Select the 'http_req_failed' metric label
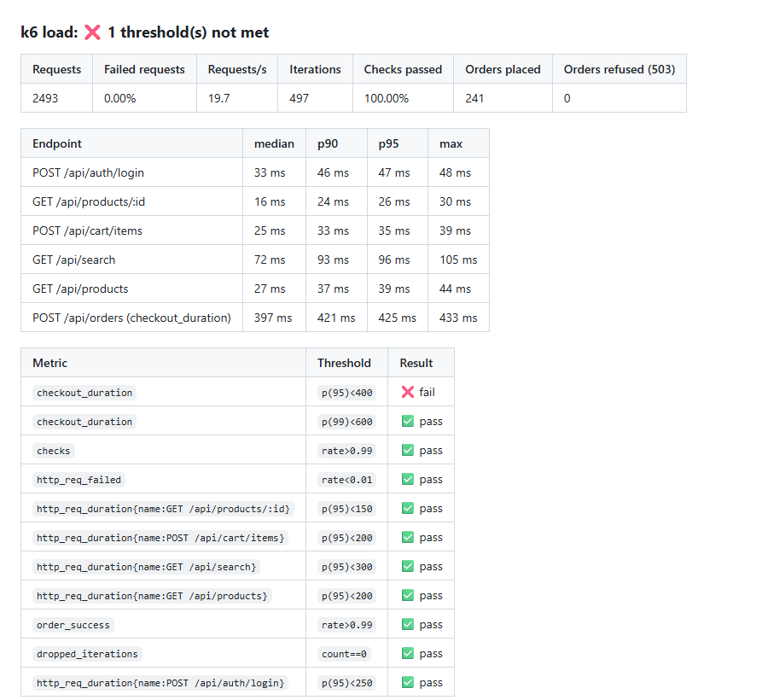The width and height of the screenshot is (768, 700). pos(79,480)
